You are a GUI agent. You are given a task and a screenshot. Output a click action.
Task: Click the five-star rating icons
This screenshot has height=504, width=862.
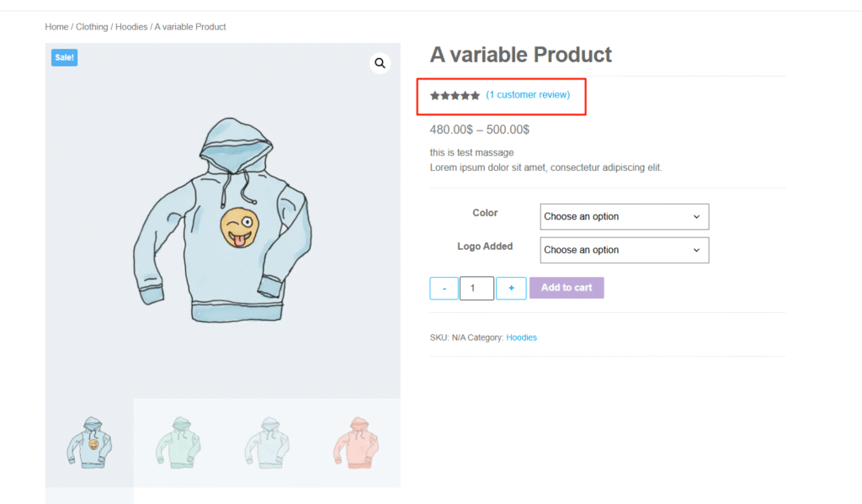[x=455, y=96]
